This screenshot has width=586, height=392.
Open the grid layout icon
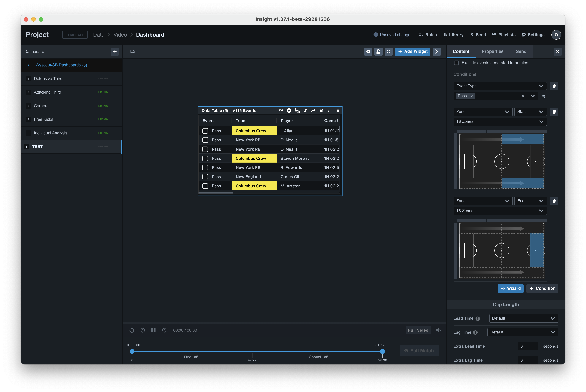pyautogui.click(x=388, y=51)
